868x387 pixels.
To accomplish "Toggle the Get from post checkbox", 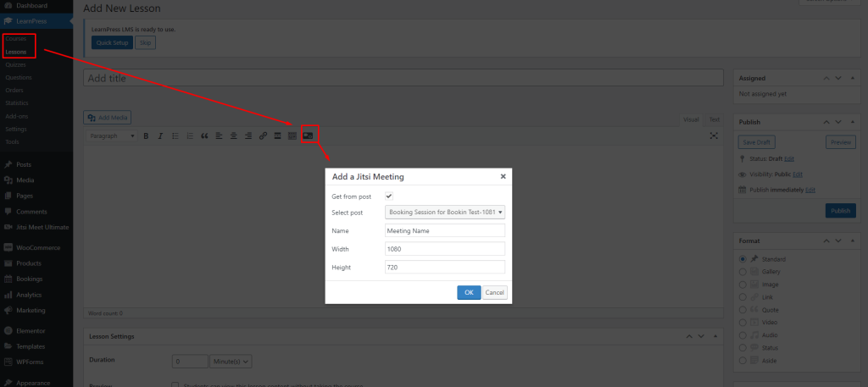I will click(389, 196).
